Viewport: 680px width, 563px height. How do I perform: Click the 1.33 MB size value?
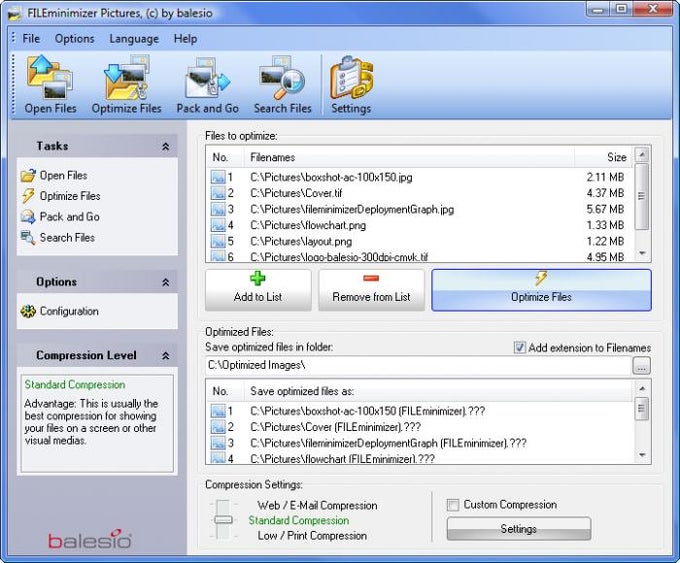coord(605,225)
